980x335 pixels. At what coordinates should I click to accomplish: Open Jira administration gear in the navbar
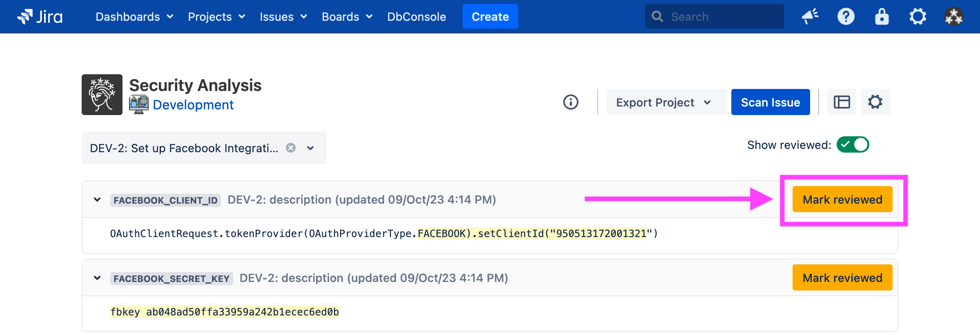918,17
